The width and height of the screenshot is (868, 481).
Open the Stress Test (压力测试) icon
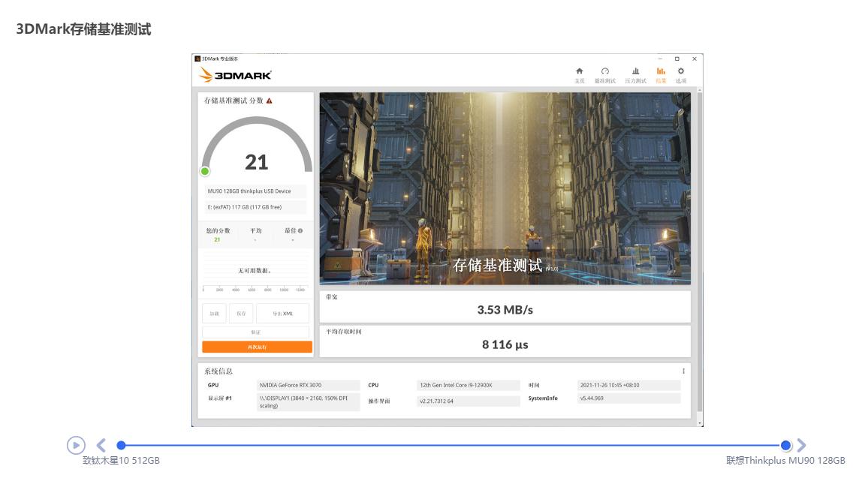(x=635, y=74)
